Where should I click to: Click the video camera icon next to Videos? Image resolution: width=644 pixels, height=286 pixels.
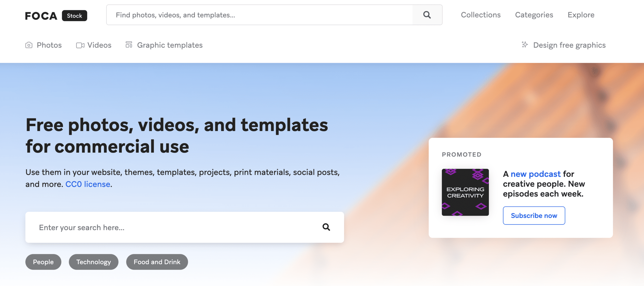(80, 45)
